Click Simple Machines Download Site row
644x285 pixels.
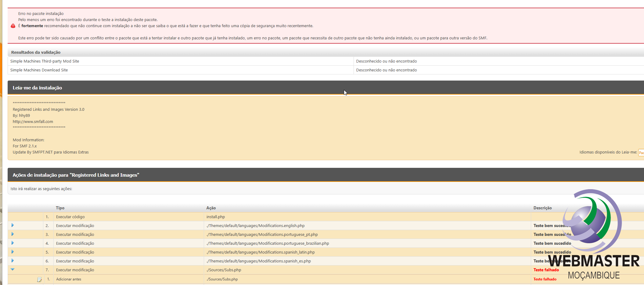tap(39, 70)
